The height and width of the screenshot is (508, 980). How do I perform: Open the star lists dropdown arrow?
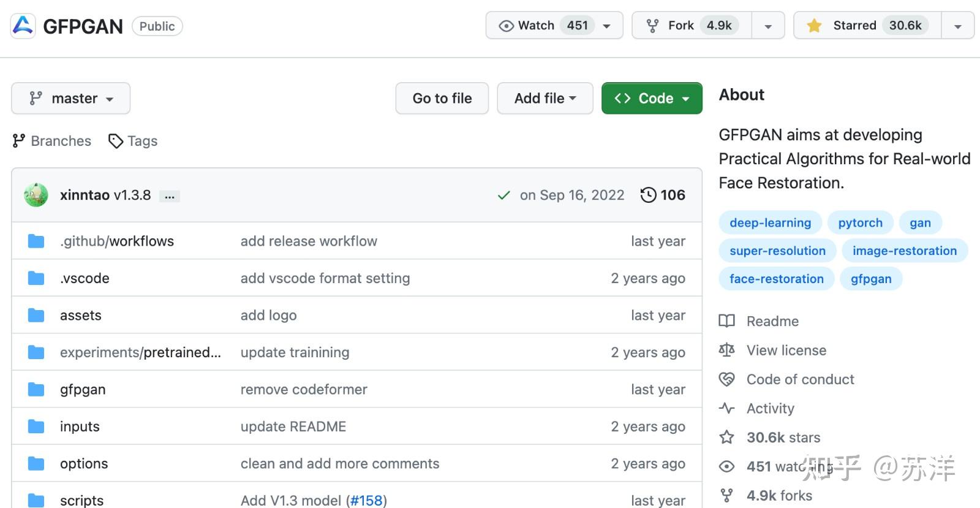(x=957, y=26)
